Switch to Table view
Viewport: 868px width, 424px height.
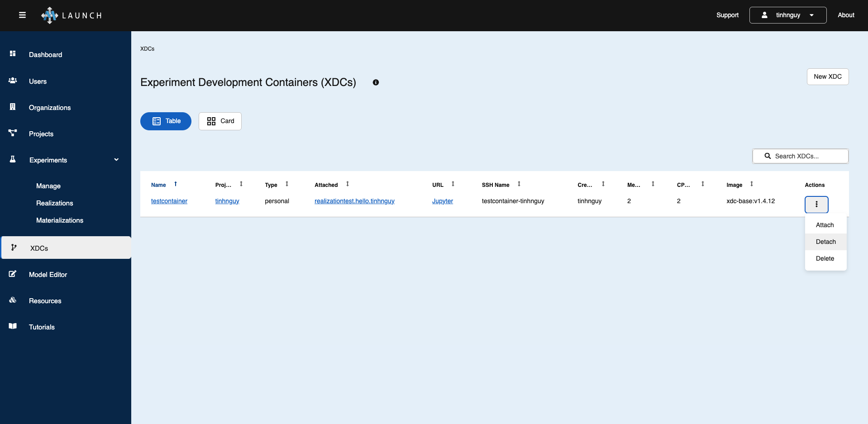[166, 121]
